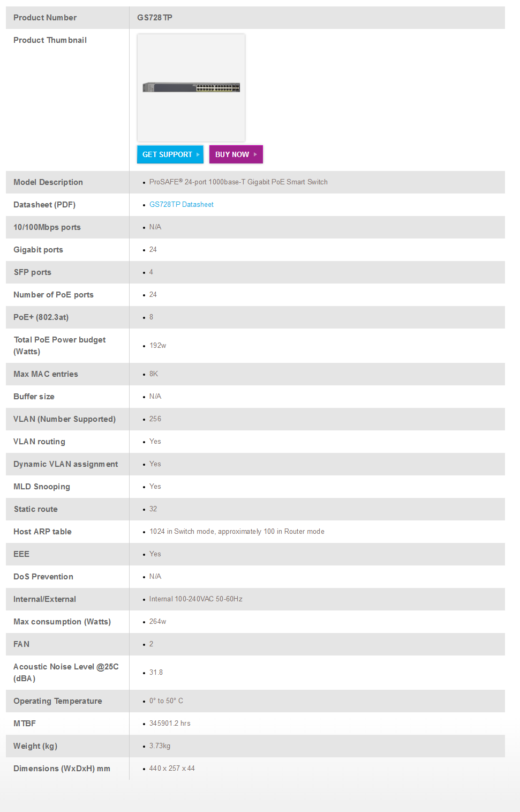This screenshot has height=812, width=520.
Task: Click the GS728TP switch product thumbnail
Action: tap(191, 87)
